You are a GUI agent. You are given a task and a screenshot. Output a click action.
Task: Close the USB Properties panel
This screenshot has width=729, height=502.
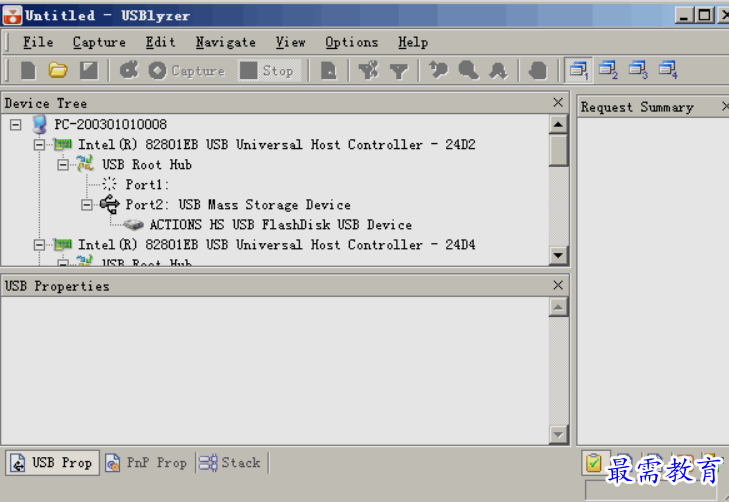pyautogui.click(x=558, y=285)
